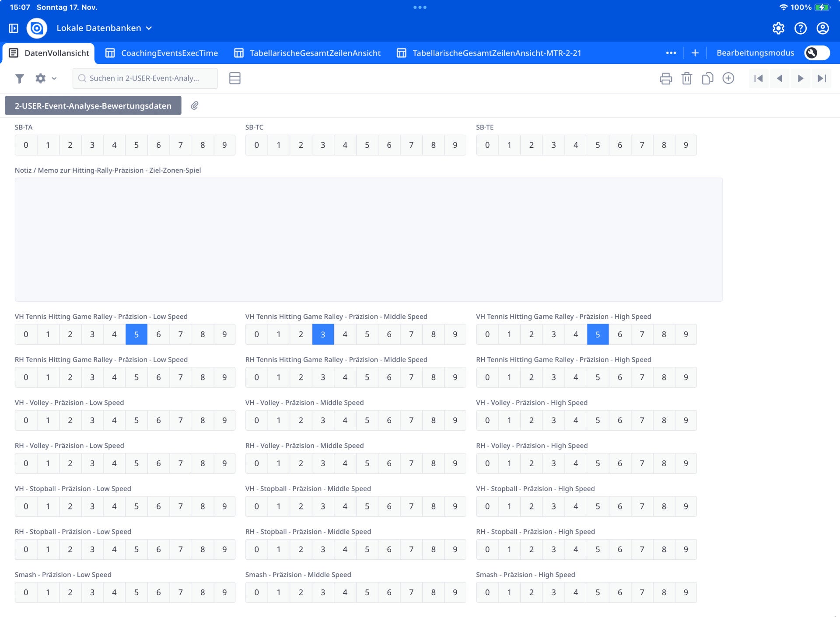This screenshot has width=840, height=617.
Task: Click the 2-USER-Event-Analyse-Bewertungsdaten button
Action: [93, 106]
